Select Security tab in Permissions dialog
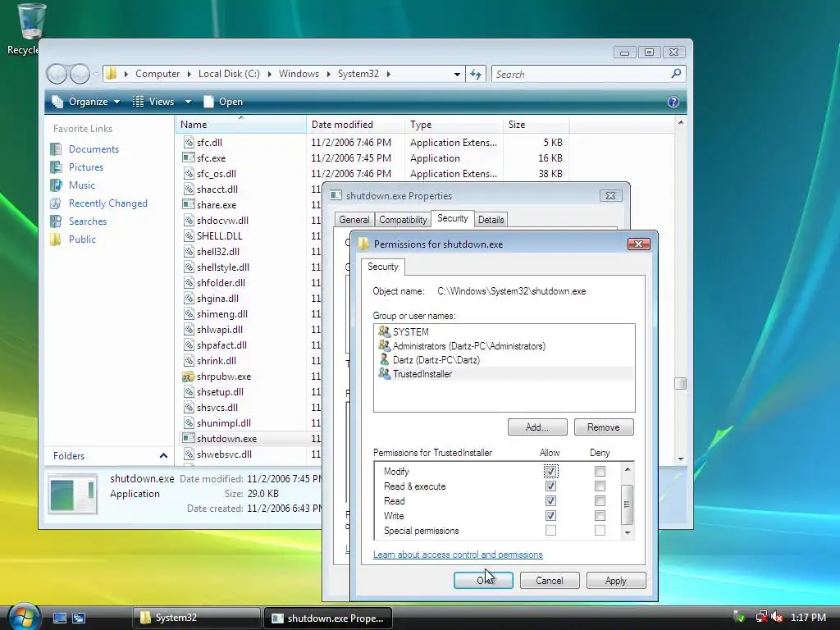The height and width of the screenshot is (630, 840). [382, 267]
